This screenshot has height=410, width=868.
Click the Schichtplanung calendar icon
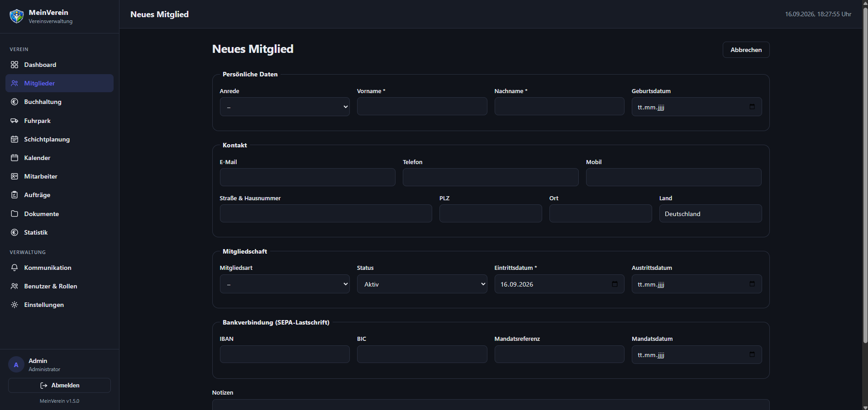(14, 139)
